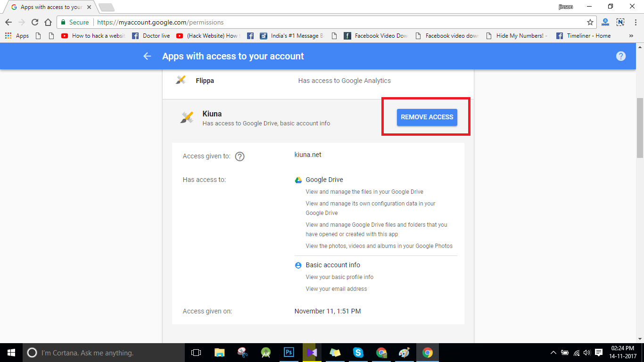
Task: Remove Kiuna's access to the account
Action: click(427, 117)
